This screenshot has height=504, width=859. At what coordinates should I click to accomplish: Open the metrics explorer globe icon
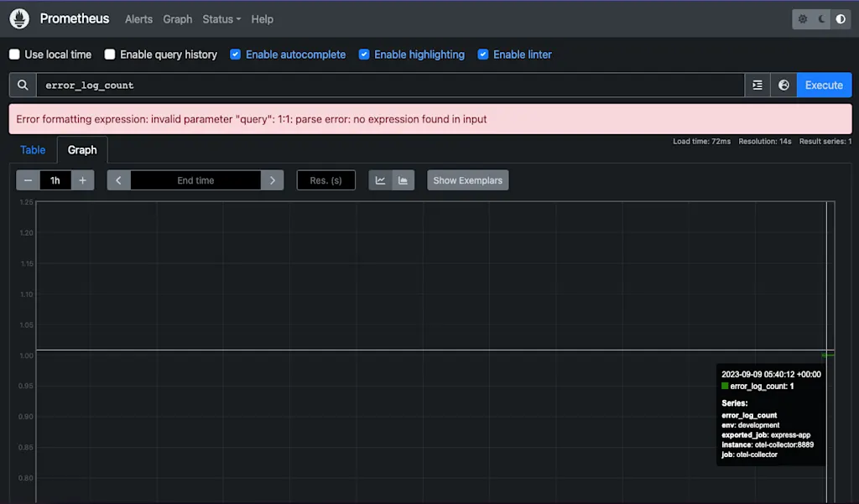[x=784, y=85]
